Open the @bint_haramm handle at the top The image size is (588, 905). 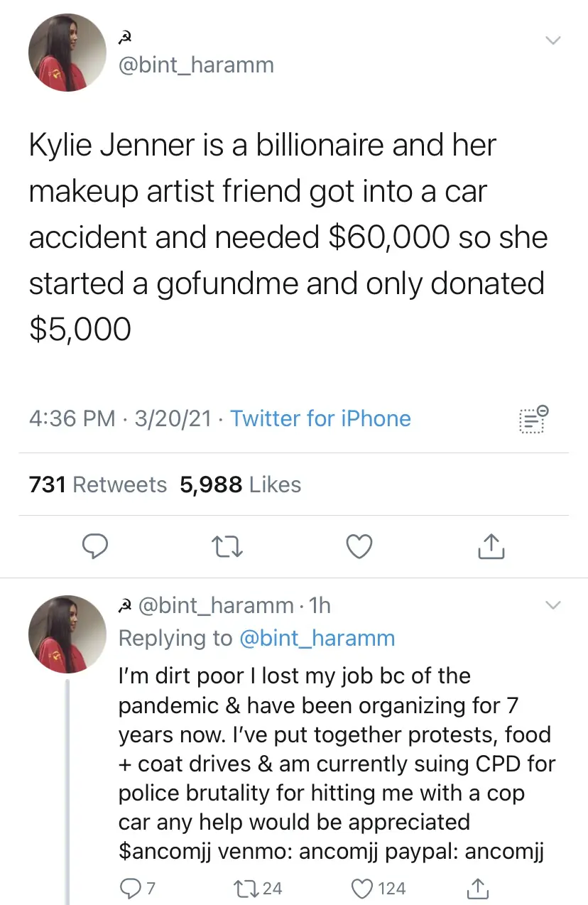click(x=195, y=65)
